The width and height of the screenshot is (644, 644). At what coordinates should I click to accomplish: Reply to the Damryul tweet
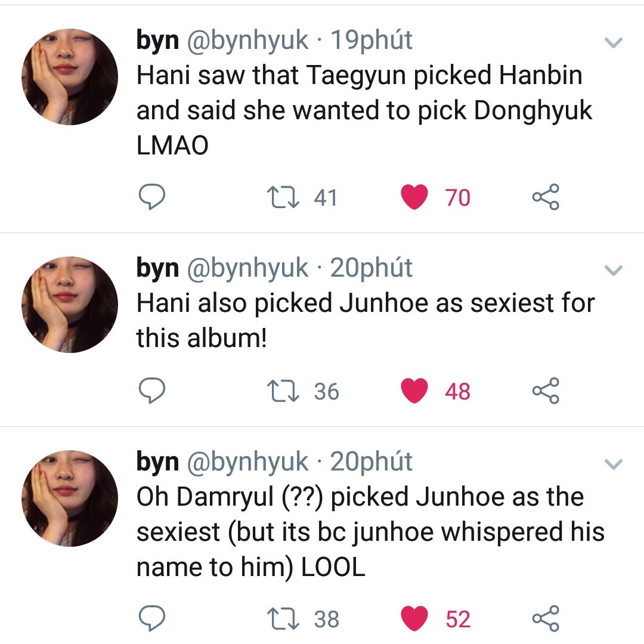(152, 619)
